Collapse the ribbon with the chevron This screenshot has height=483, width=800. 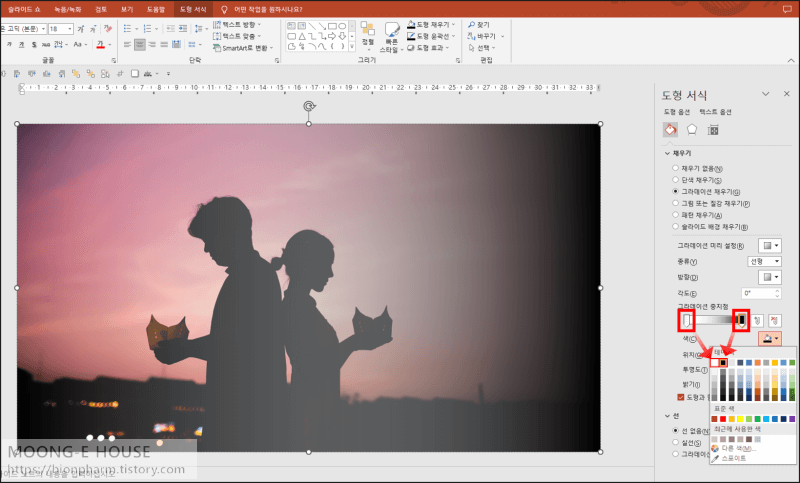coord(791,60)
